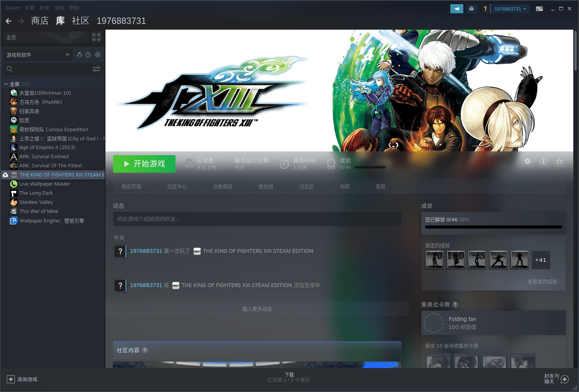579x392 pixels.
Task: Go back with the left arrow
Action: pyautogui.click(x=8, y=21)
